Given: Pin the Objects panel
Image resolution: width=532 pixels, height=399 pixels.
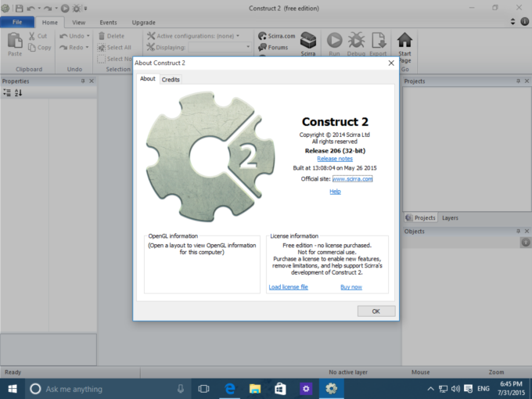Looking at the screenshot, I should coord(518,231).
